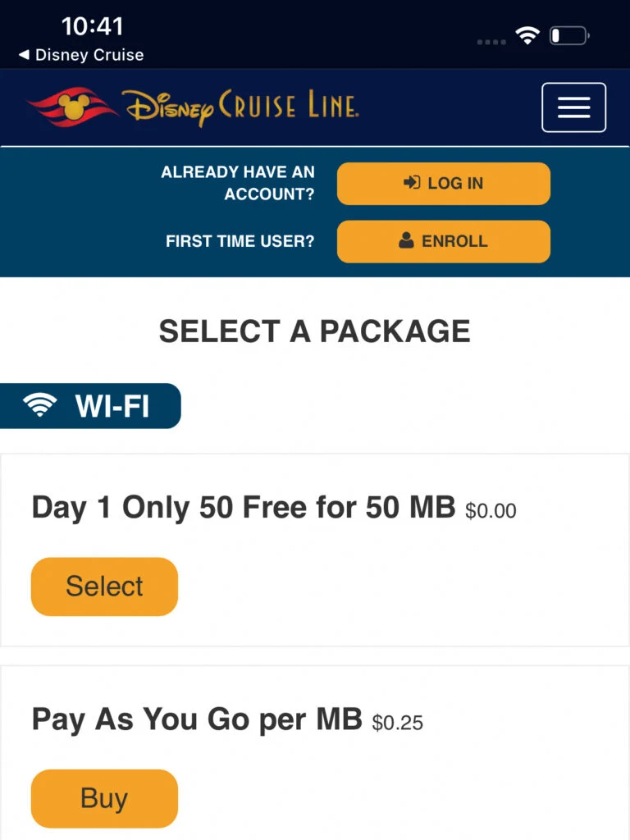Open the WI-FI package tab

click(90, 405)
